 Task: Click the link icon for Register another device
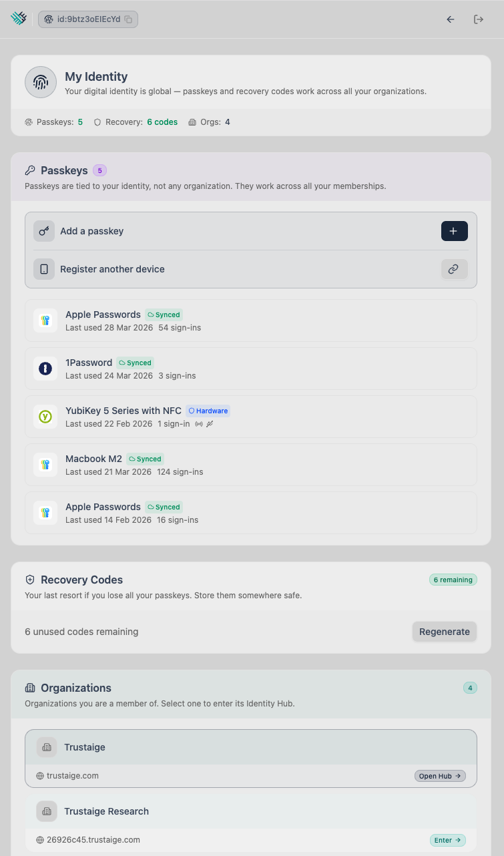pos(454,269)
